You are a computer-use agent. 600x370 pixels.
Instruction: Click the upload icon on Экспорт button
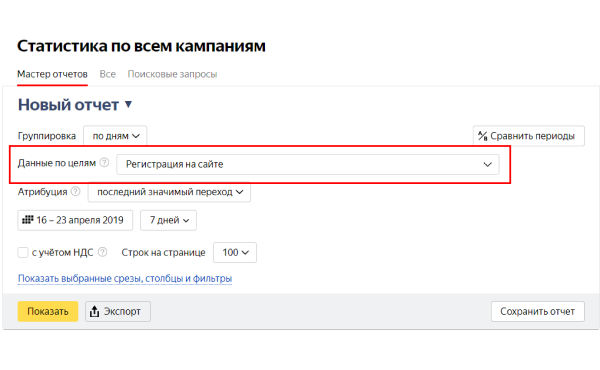pyautogui.click(x=94, y=311)
